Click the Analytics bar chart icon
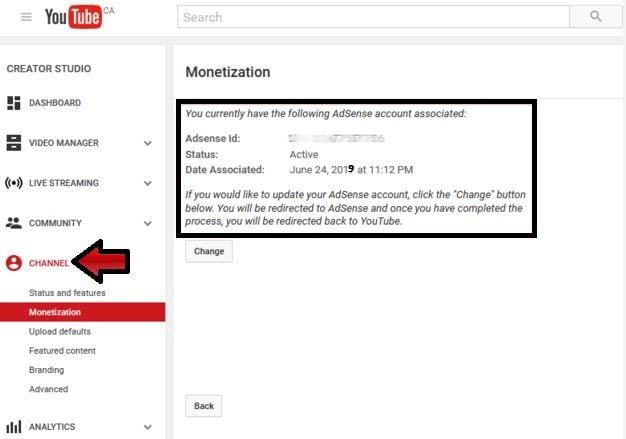 pos(14,427)
